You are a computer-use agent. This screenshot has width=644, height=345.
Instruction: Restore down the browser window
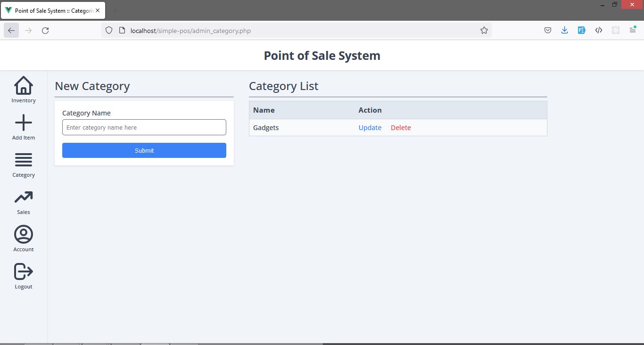(615, 5)
